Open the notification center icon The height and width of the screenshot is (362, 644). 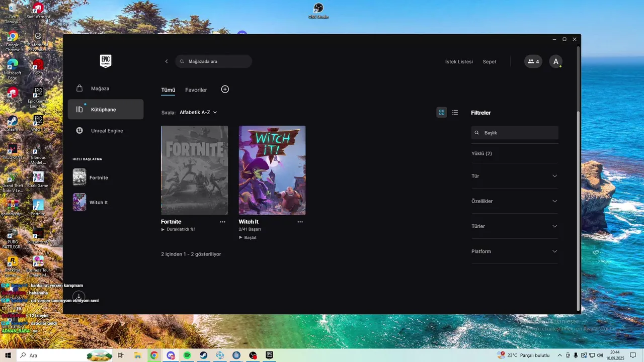coord(633,355)
